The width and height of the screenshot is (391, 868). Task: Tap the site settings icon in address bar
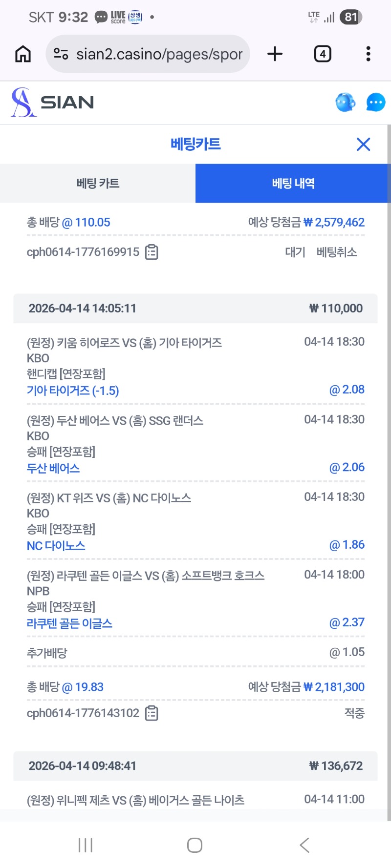tap(61, 54)
